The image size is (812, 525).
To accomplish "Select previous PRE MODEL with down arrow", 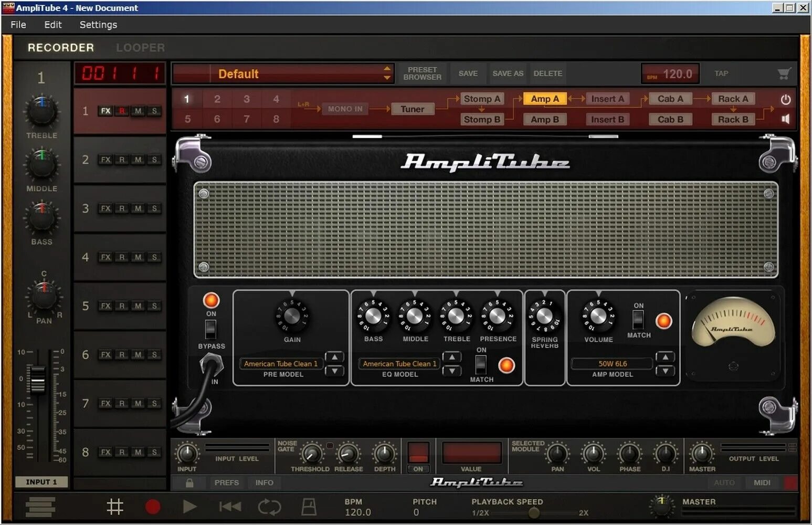I will (334, 371).
